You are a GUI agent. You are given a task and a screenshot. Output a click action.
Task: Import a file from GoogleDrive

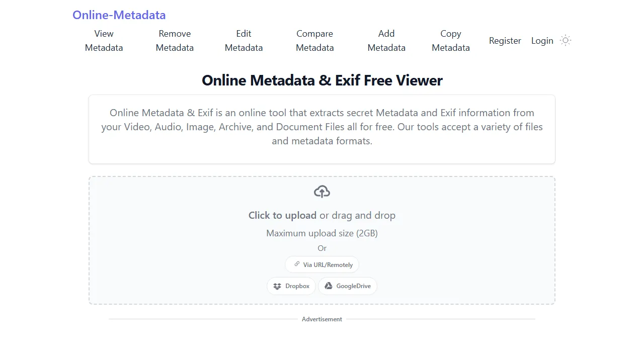348,286
